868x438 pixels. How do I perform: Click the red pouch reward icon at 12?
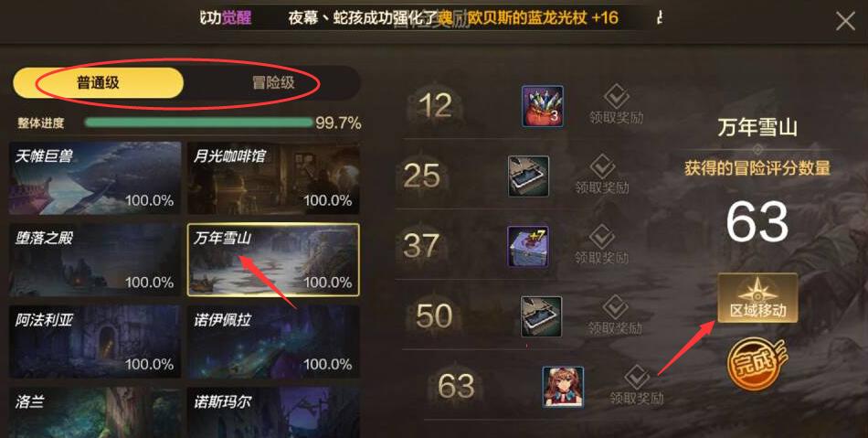(x=543, y=106)
